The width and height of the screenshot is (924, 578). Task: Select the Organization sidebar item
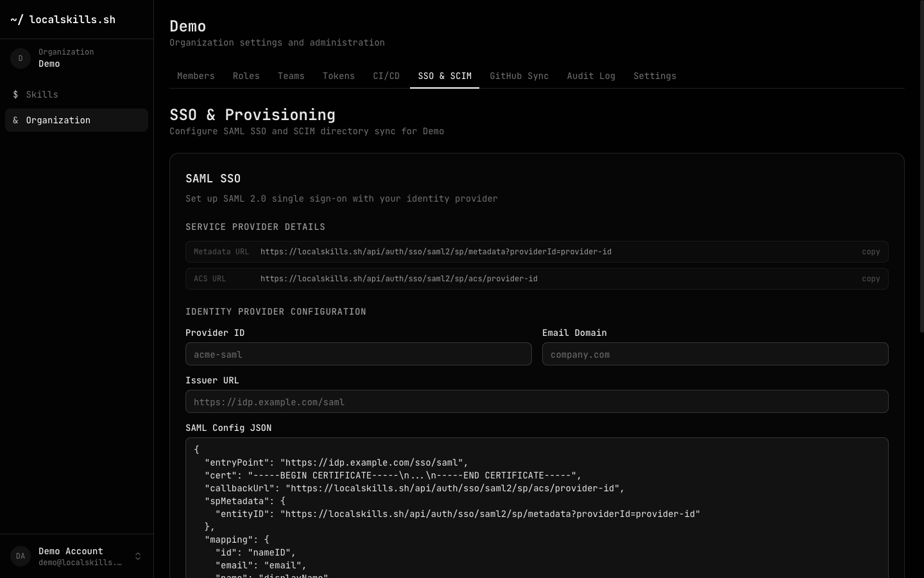pyautogui.click(x=76, y=120)
